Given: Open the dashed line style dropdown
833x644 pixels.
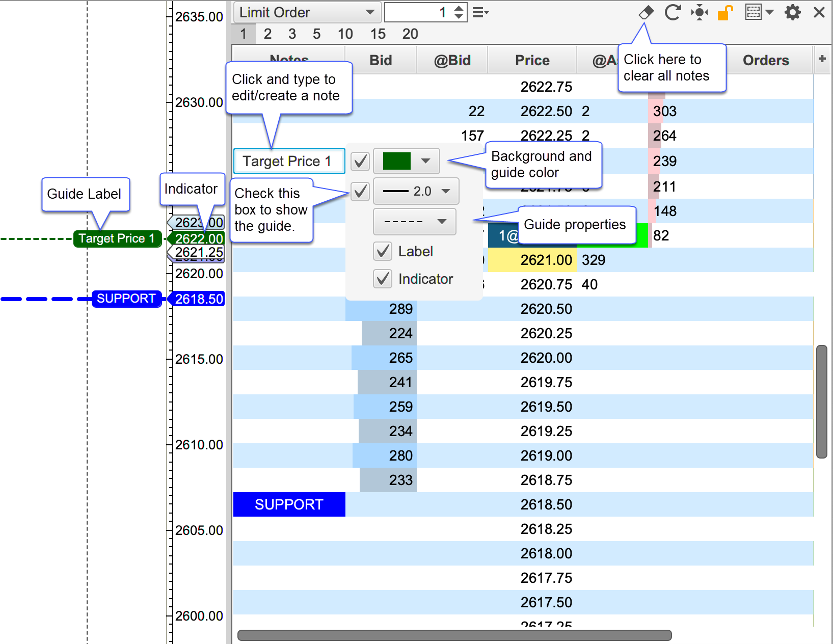Looking at the screenshot, I should point(414,222).
